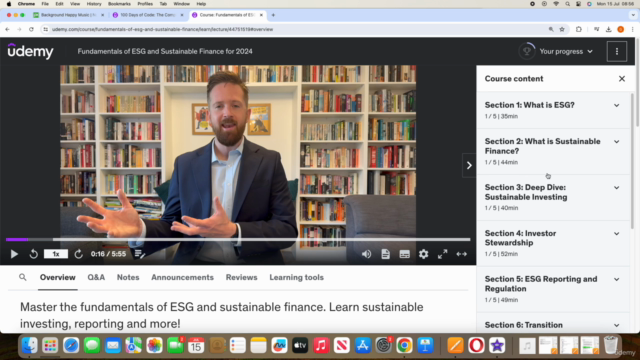Select the Overview tab
The width and height of the screenshot is (640, 360).
pos(58,278)
